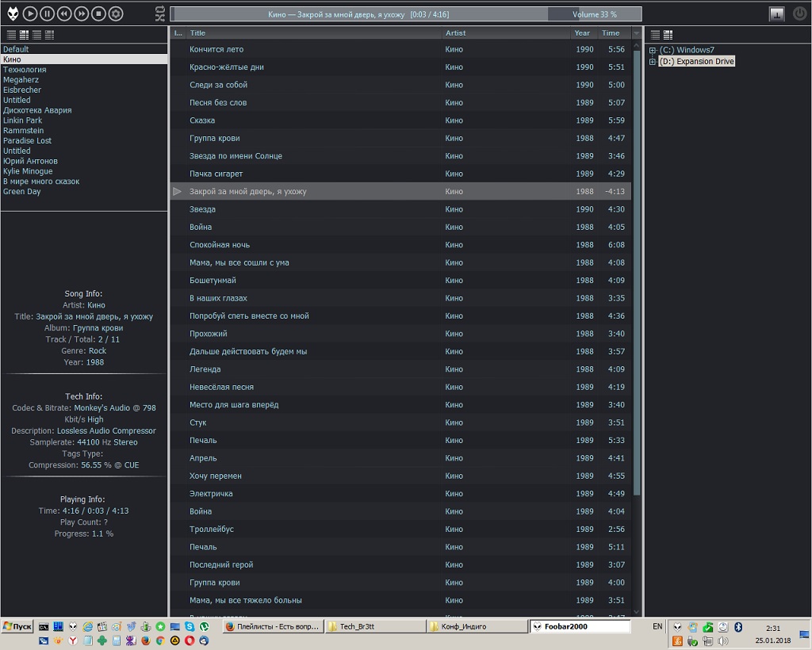Click the power icon to exit
This screenshot has height=650, width=812.
click(800, 14)
